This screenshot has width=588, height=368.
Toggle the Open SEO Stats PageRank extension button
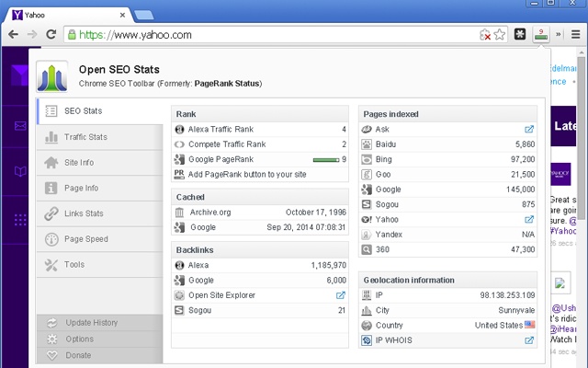(x=541, y=35)
